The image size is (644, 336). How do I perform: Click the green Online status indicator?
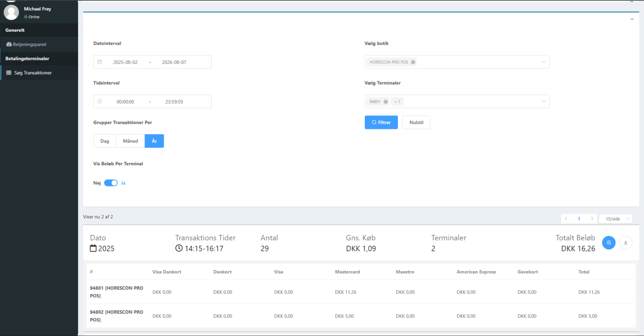[x=26, y=17]
